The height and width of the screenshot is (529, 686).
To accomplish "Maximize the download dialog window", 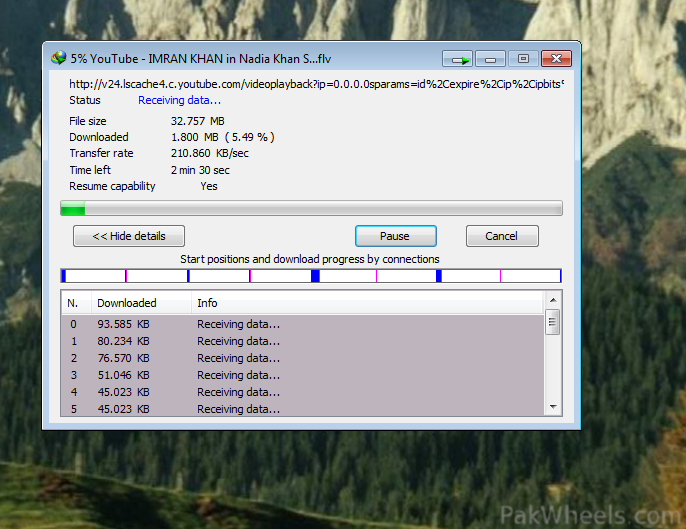I will 522,59.
